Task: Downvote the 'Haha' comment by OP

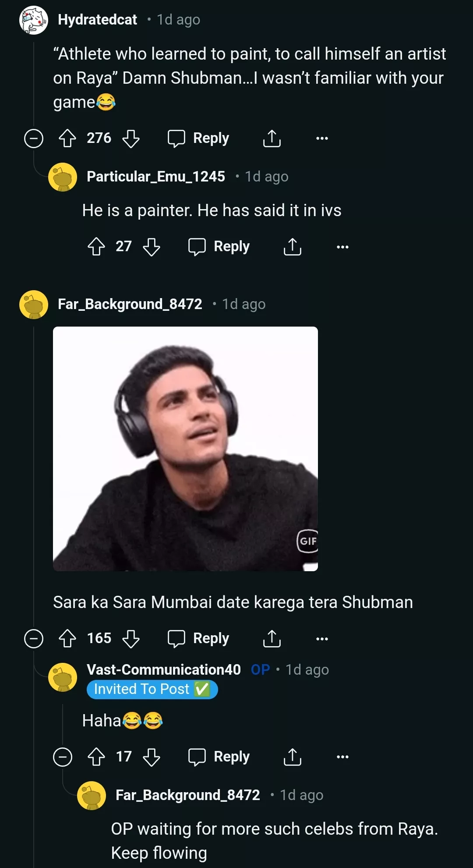Action: coord(152,757)
